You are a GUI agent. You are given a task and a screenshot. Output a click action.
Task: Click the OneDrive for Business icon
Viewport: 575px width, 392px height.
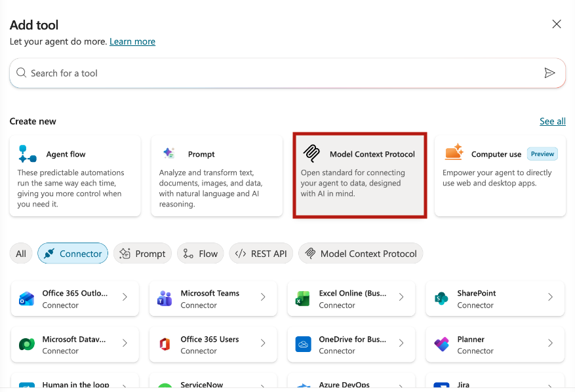pos(304,344)
